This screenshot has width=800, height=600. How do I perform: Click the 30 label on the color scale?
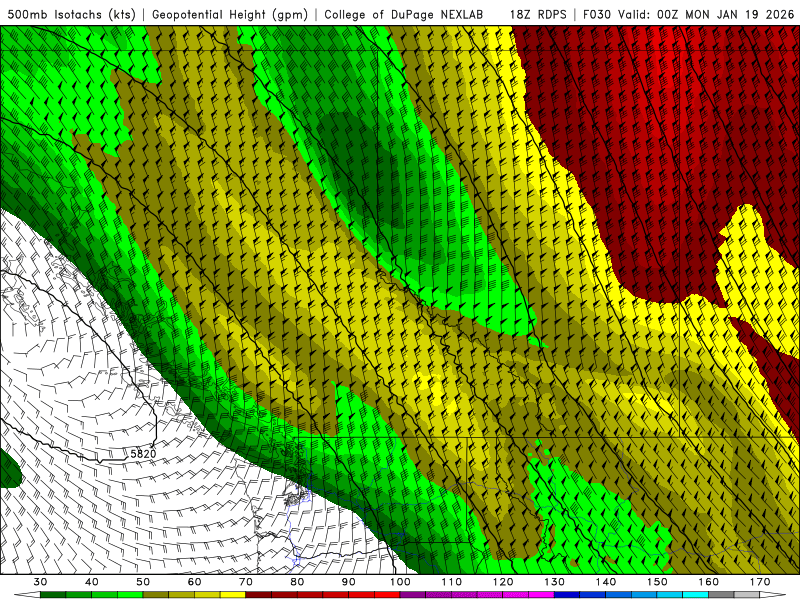tap(40, 582)
